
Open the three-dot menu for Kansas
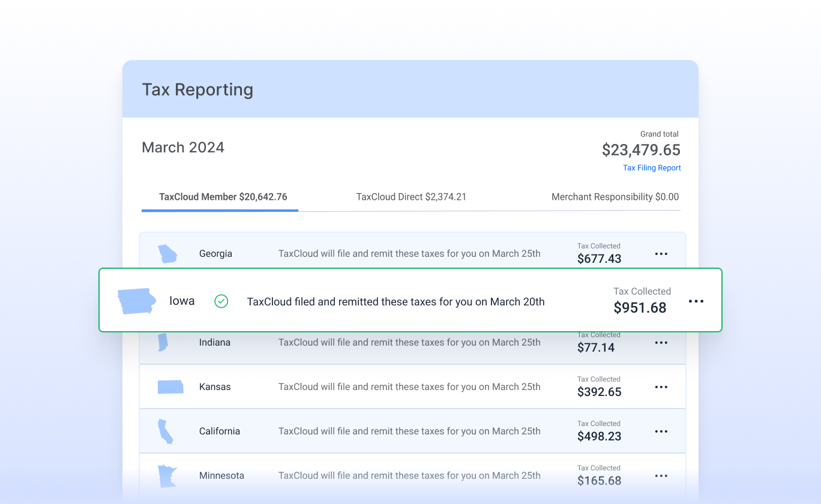pyautogui.click(x=661, y=387)
